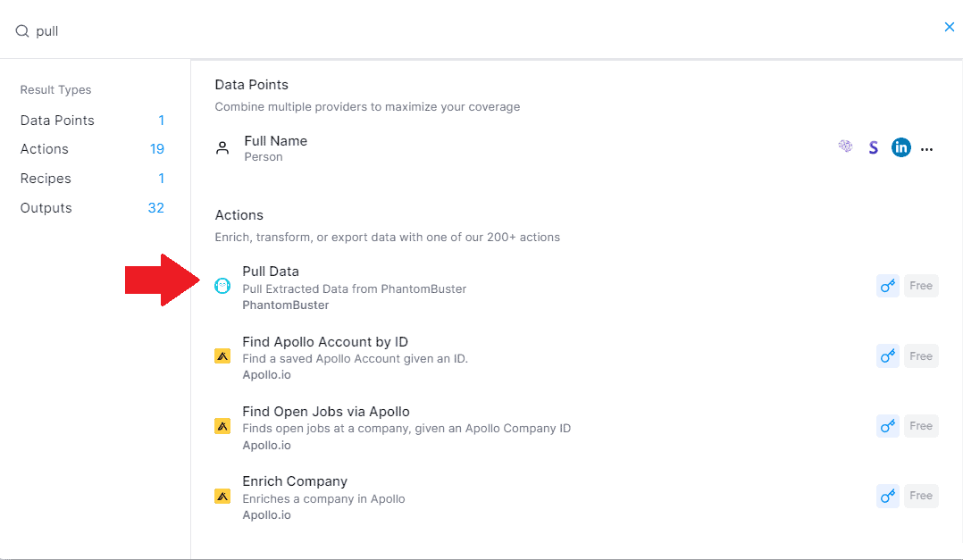Screen dimensions: 963x560
Task: Click key icon for Enrich Company
Action: (x=887, y=497)
